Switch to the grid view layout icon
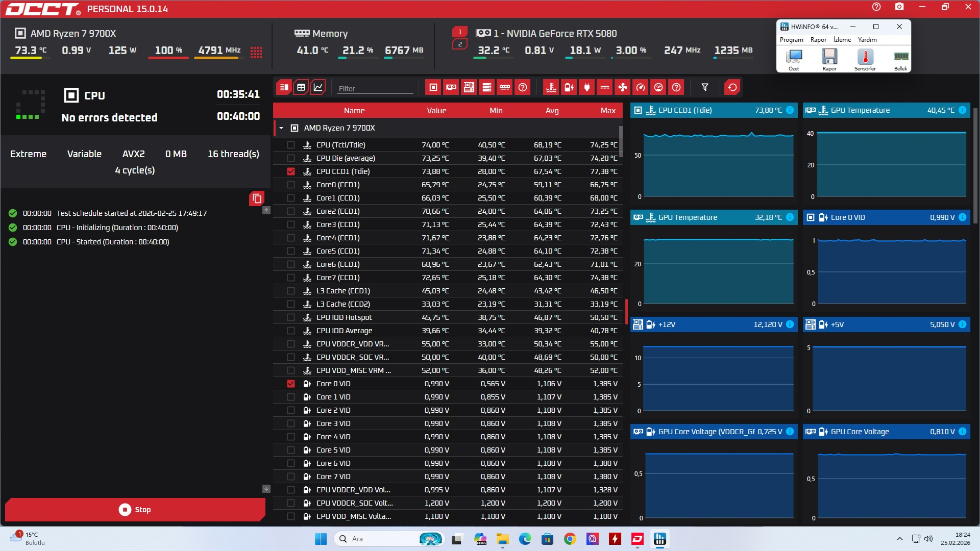This screenshot has height=551, width=980. pyautogui.click(x=301, y=87)
